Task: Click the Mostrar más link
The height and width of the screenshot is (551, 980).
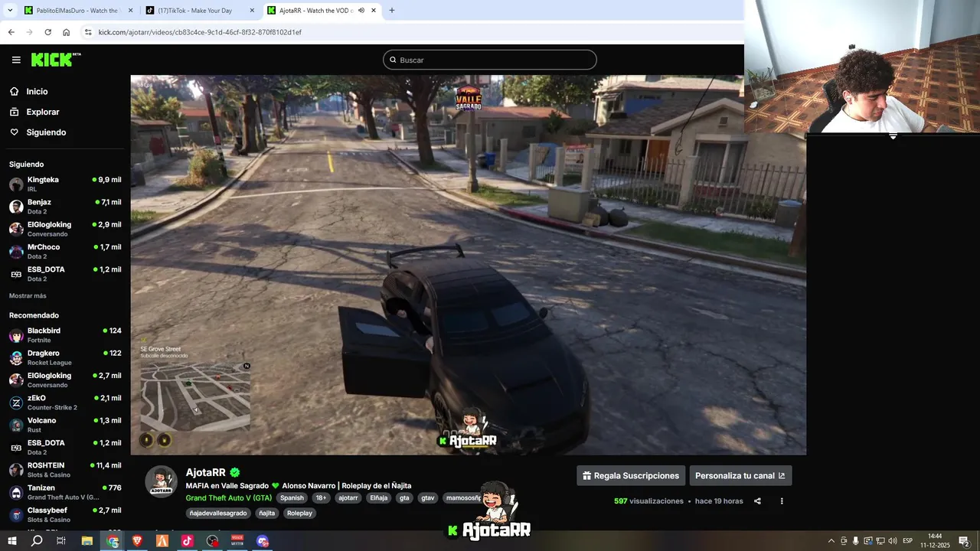Action: pyautogui.click(x=28, y=296)
